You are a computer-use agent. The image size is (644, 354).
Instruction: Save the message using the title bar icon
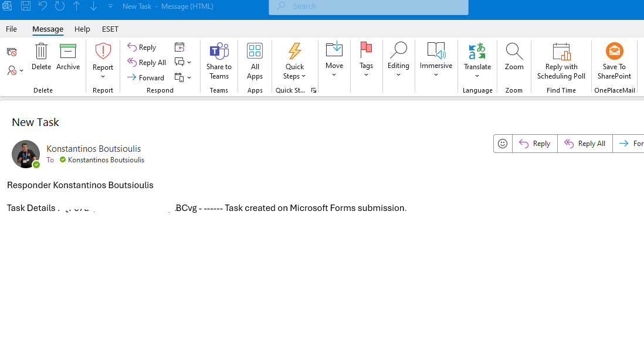pyautogui.click(x=26, y=6)
